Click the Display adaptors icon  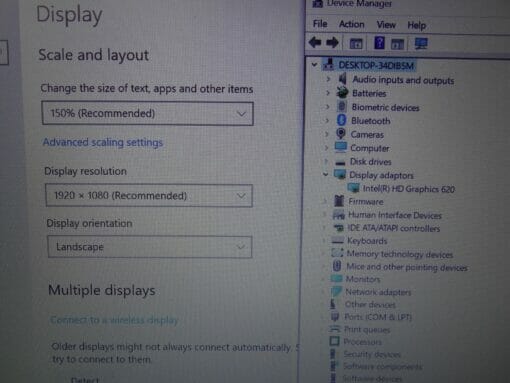click(340, 174)
